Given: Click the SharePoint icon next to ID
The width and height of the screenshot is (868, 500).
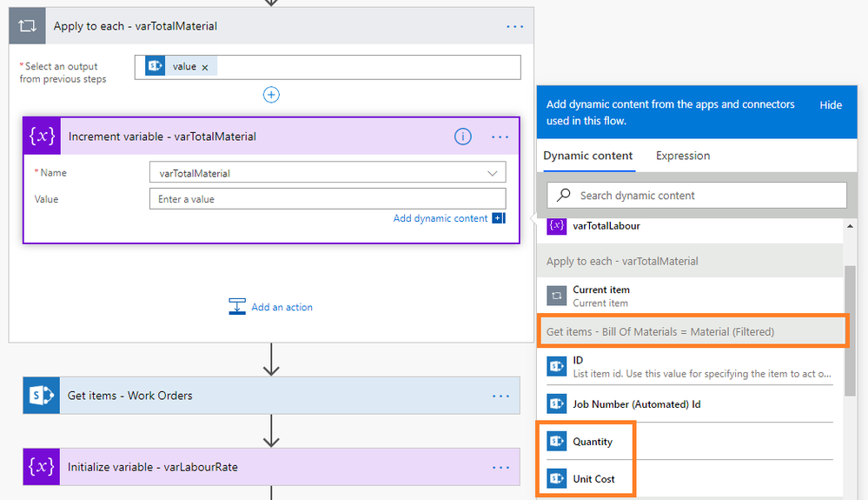Looking at the screenshot, I should 556,367.
